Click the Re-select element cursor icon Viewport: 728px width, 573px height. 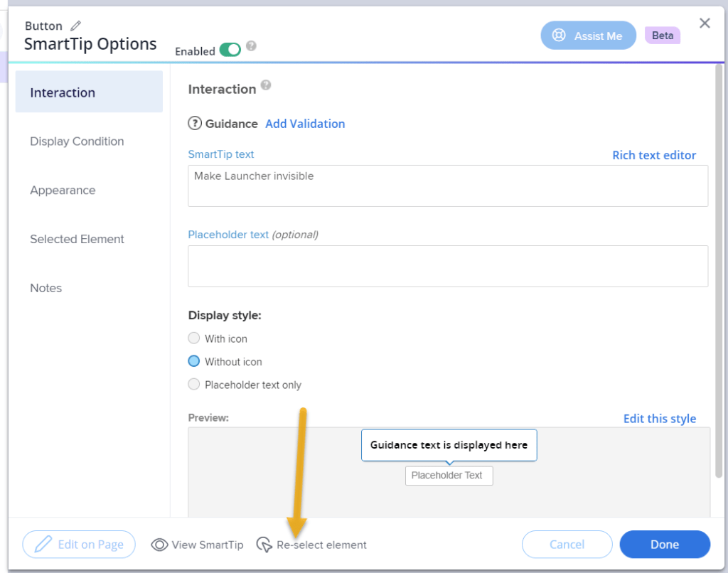click(x=264, y=545)
